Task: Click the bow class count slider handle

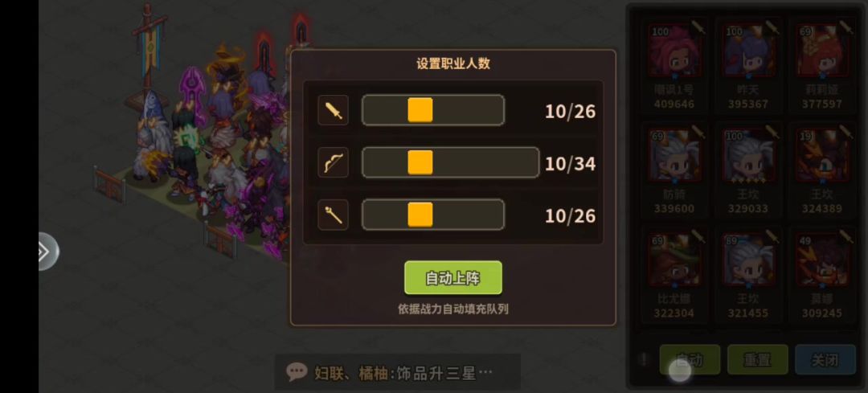Action: pyautogui.click(x=420, y=162)
